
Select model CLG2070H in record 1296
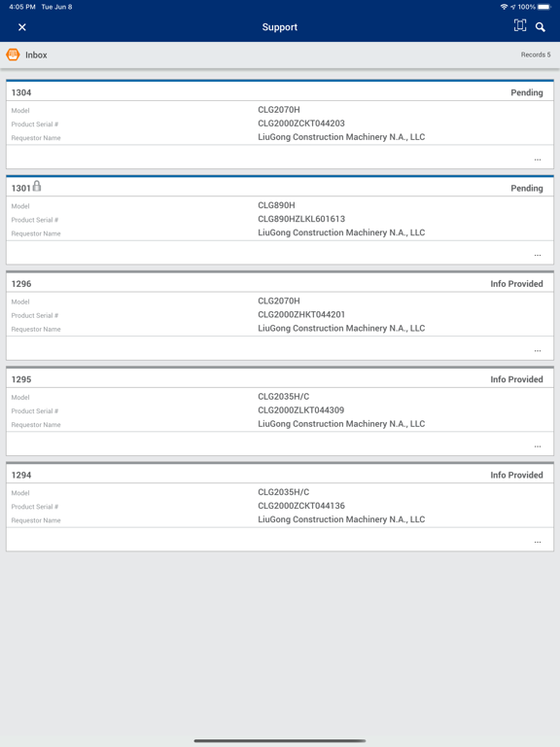click(279, 302)
